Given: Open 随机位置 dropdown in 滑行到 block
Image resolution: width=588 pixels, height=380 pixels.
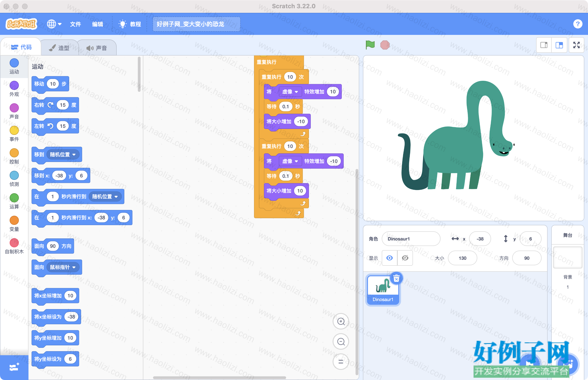Looking at the screenshot, I should click(x=105, y=196).
